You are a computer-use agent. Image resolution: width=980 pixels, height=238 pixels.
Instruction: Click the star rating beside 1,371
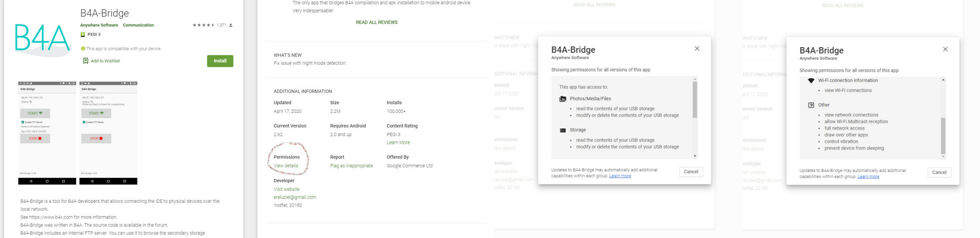pos(203,25)
